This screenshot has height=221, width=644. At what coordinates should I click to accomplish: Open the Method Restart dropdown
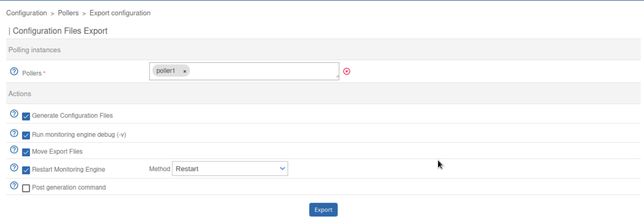pyautogui.click(x=230, y=169)
